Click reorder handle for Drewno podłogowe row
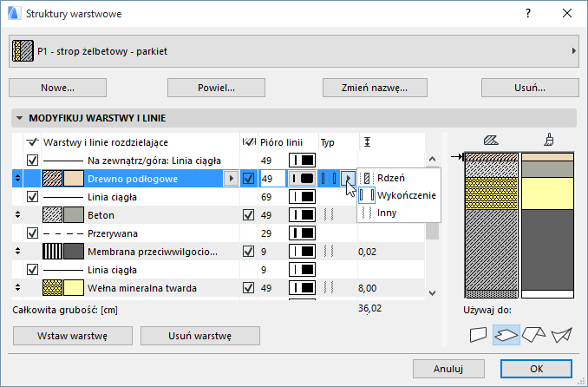The image size is (588, 387). pyautogui.click(x=17, y=179)
